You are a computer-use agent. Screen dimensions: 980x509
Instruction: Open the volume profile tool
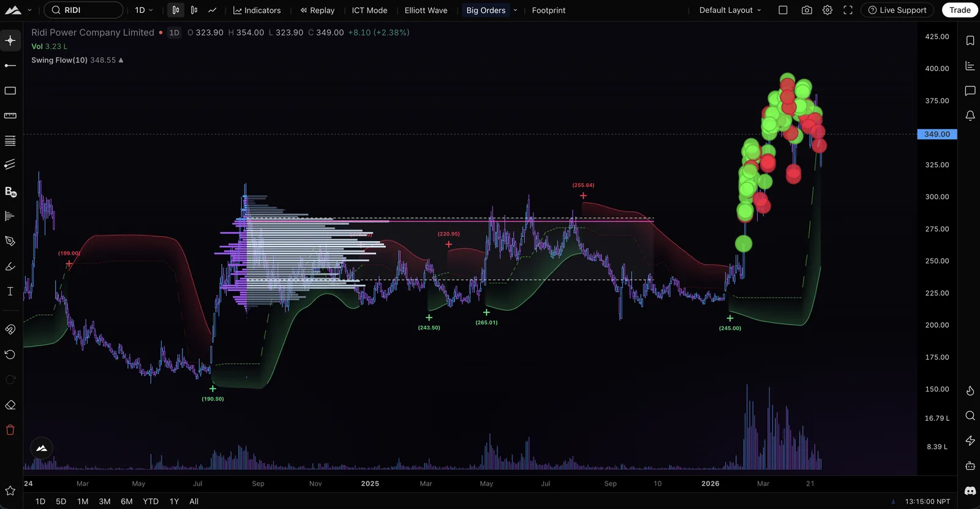pyautogui.click(x=10, y=216)
